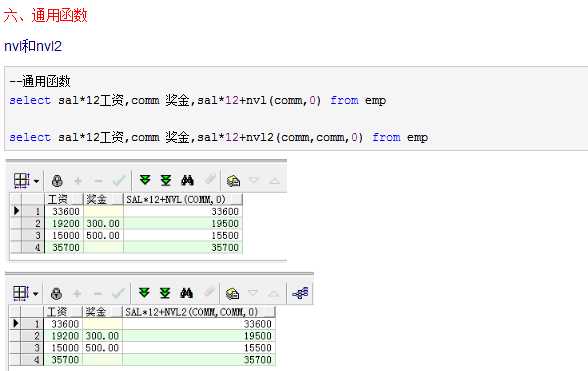Click the 19500 result cell in the NVL grid
The width and height of the screenshot is (588, 371).
point(183,224)
